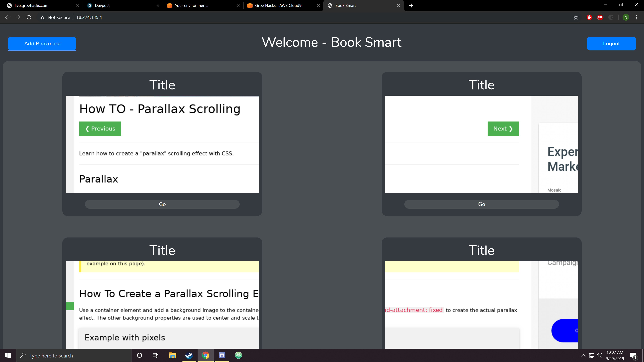Image resolution: width=644 pixels, height=362 pixels.
Task: Bookmark page with the star icon
Action: (x=576, y=17)
